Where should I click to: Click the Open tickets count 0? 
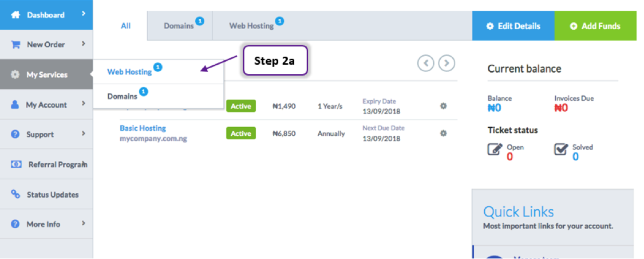click(x=509, y=156)
